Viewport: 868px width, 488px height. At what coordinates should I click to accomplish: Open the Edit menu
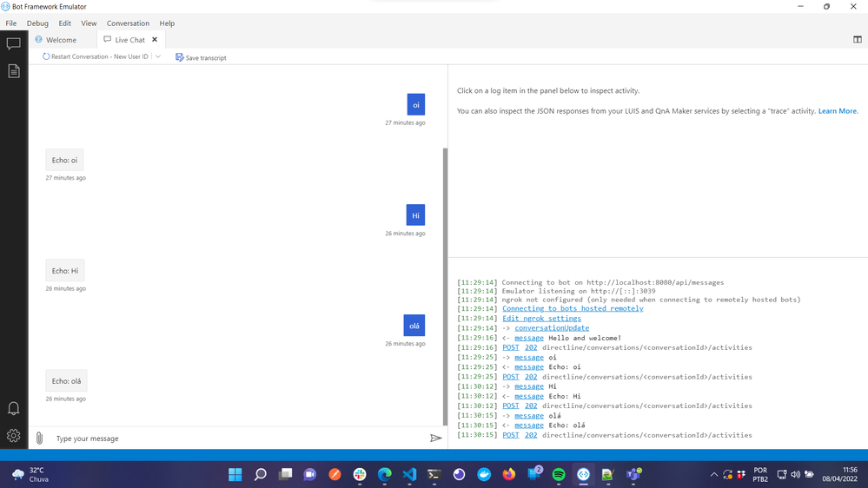click(x=65, y=23)
